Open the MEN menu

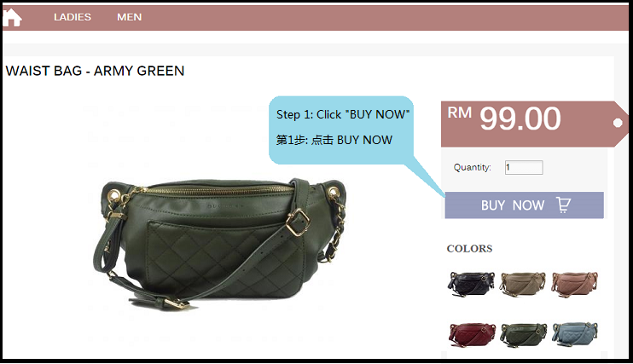[129, 17]
